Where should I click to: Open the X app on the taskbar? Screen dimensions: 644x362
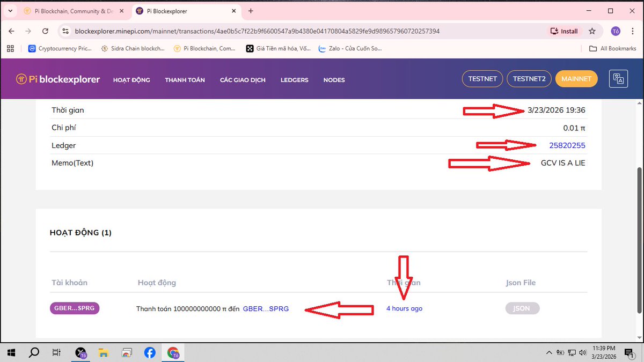click(81, 352)
